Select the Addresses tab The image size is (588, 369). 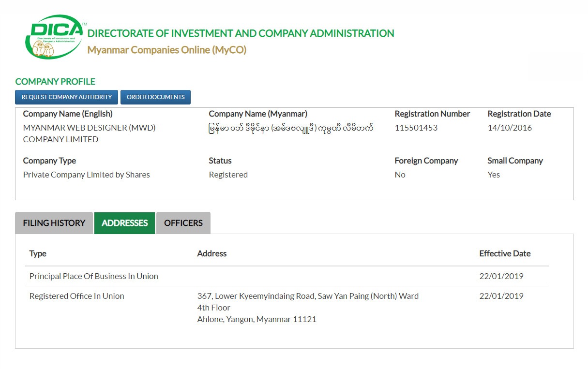coord(124,223)
